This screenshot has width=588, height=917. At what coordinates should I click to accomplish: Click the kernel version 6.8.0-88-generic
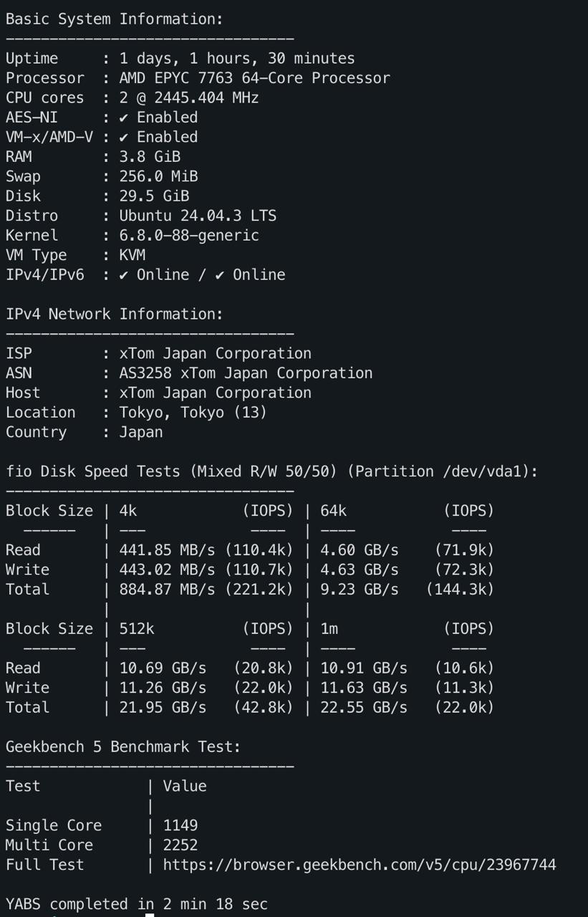click(188, 235)
